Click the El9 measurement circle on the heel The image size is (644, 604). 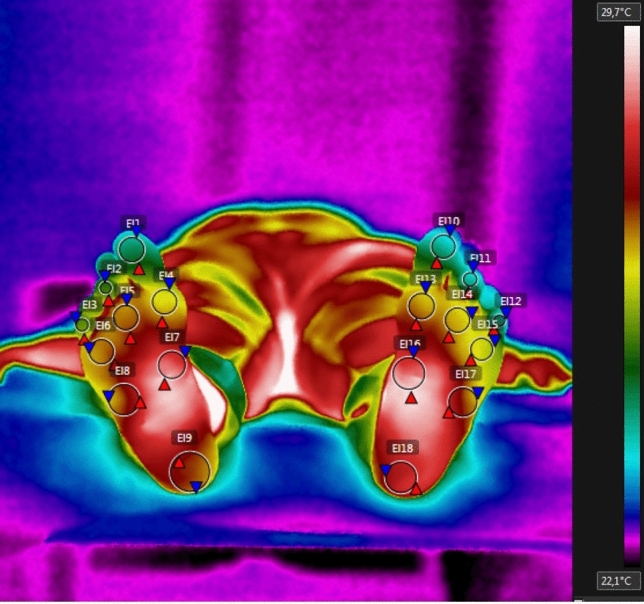(x=190, y=470)
